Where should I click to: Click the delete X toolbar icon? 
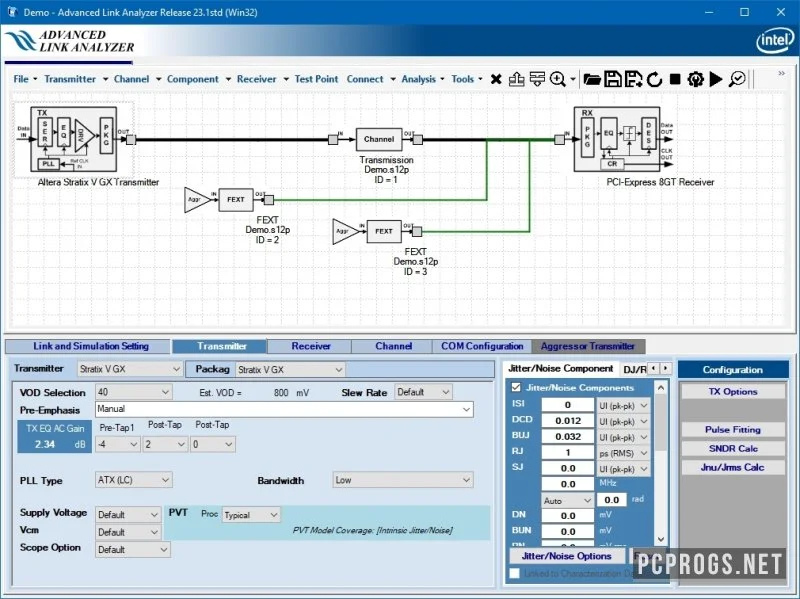point(496,80)
